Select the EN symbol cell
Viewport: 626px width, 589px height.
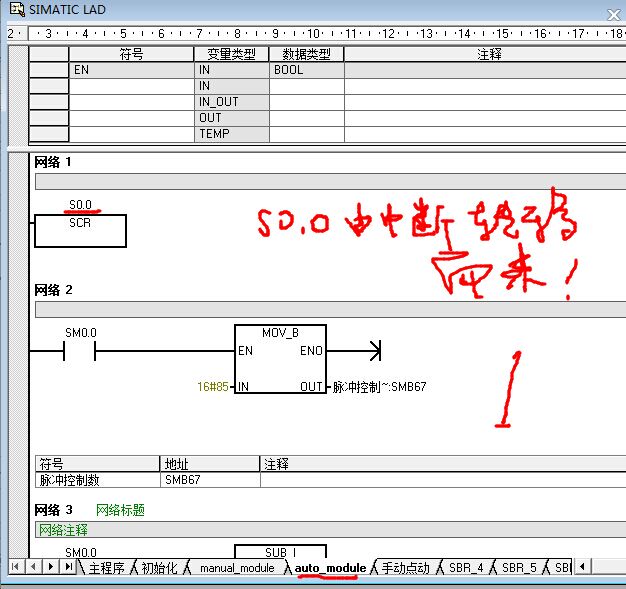[131, 70]
